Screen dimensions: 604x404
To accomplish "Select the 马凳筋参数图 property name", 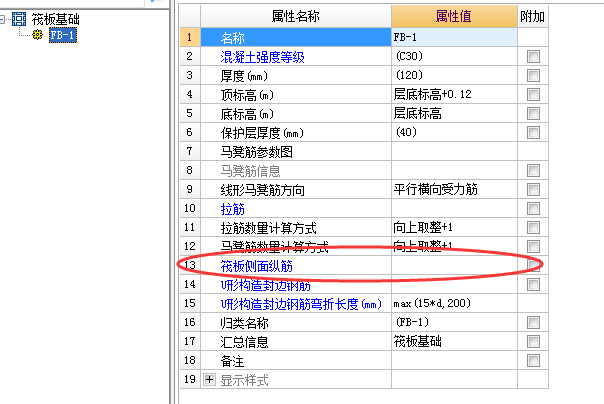I will [257, 152].
